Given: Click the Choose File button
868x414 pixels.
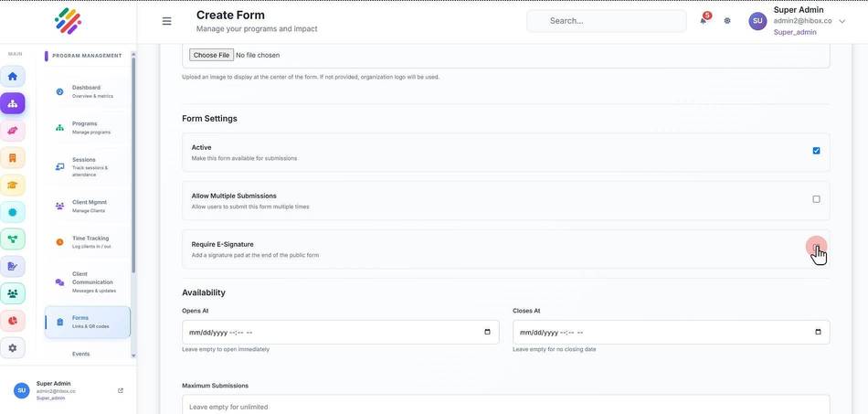Looking at the screenshot, I should click(211, 56).
